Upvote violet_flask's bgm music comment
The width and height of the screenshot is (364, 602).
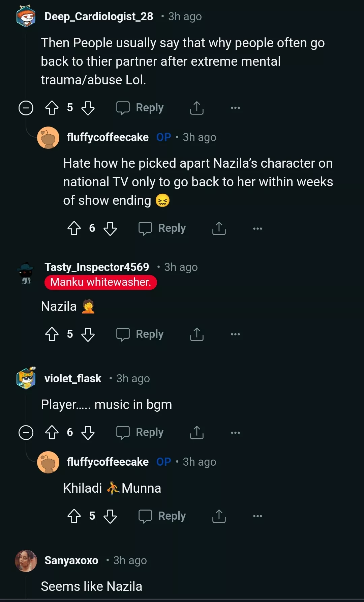[x=52, y=432]
